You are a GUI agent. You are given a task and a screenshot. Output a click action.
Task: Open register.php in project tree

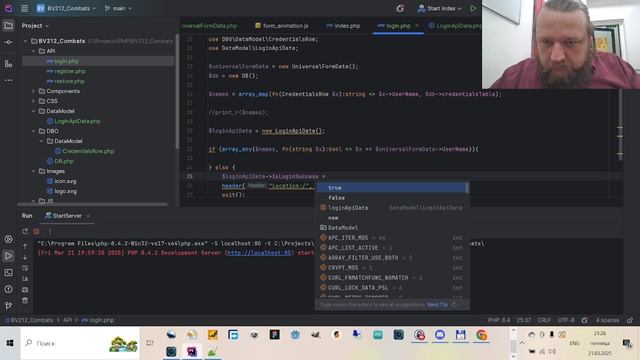pos(66,71)
